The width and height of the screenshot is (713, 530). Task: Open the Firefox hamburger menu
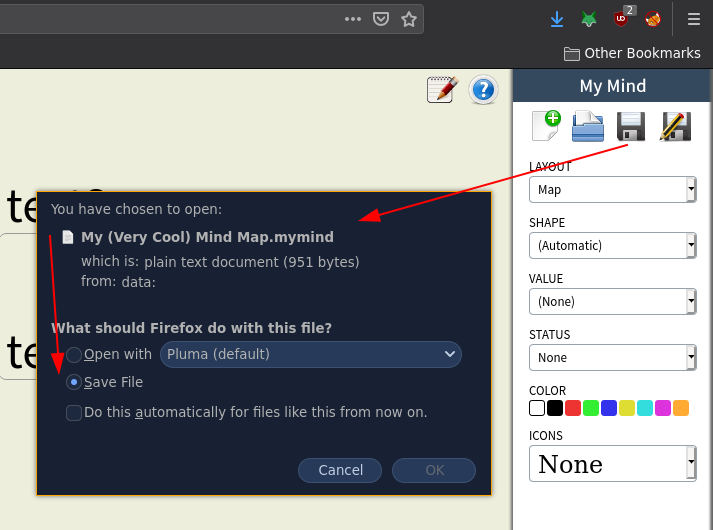[693, 19]
